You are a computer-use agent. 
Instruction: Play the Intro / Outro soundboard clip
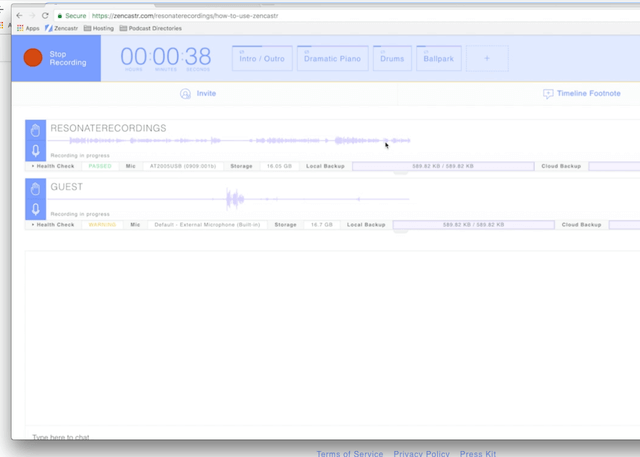tap(262, 59)
